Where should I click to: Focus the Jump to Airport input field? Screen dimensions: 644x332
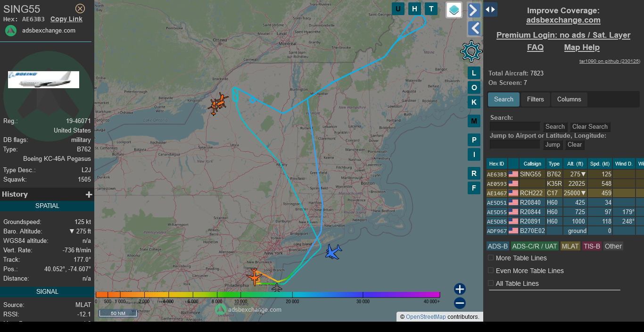(515, 144)
